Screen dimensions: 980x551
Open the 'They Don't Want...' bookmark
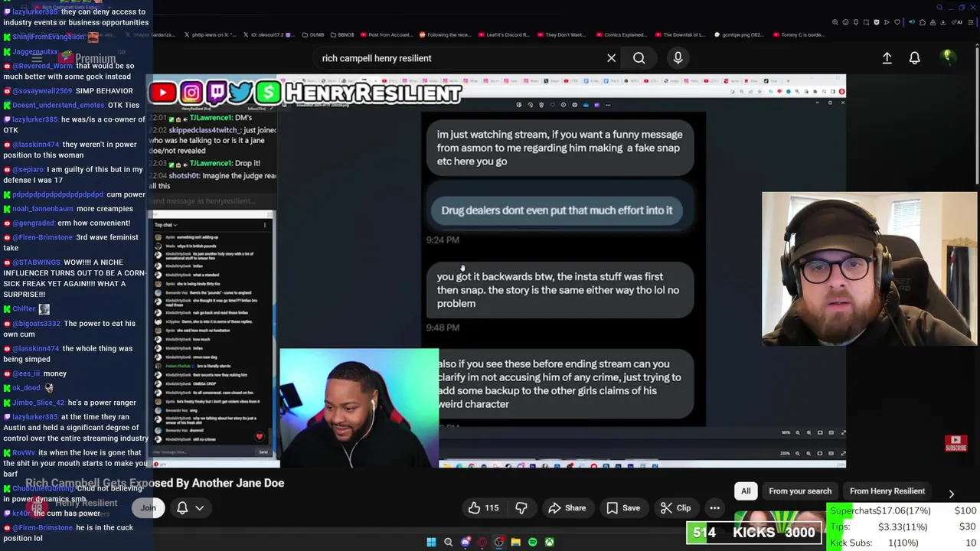click(x=561, y=34)
